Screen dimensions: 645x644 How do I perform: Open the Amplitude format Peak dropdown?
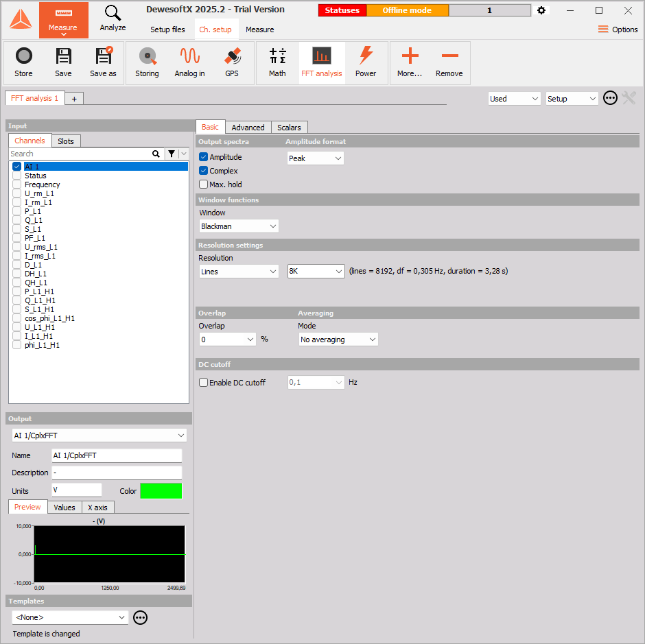[316, 158]
